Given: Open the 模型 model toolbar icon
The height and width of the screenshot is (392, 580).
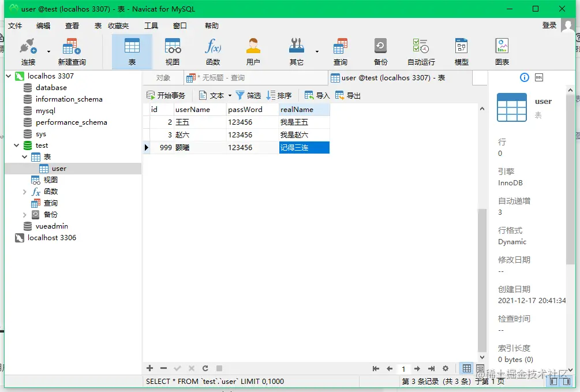Looking at the screenshot, I should pos(461,51).
